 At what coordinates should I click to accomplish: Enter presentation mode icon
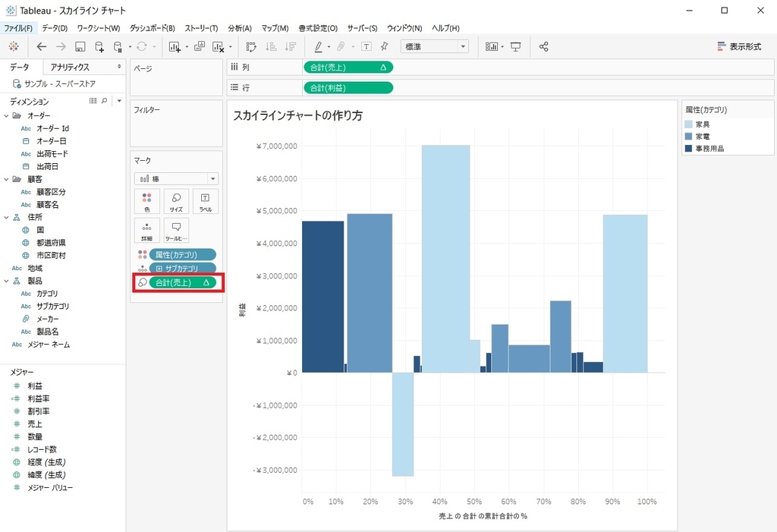pos(516,46)
